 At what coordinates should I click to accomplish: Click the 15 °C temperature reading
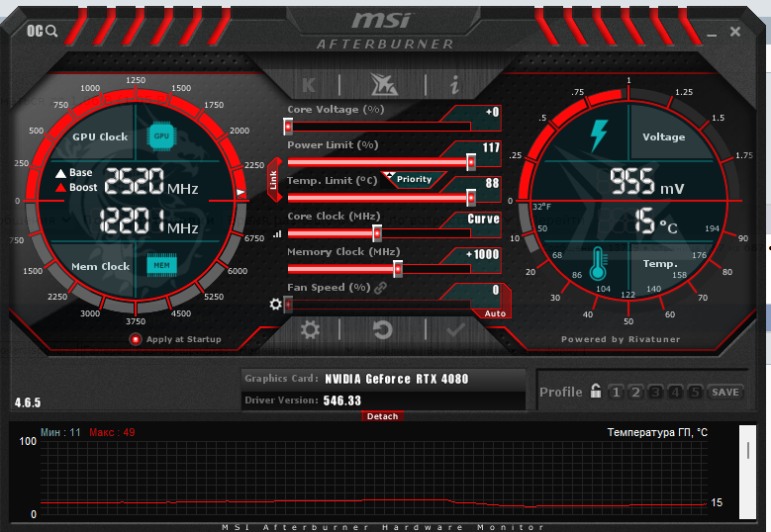click(x=656, y=221)
